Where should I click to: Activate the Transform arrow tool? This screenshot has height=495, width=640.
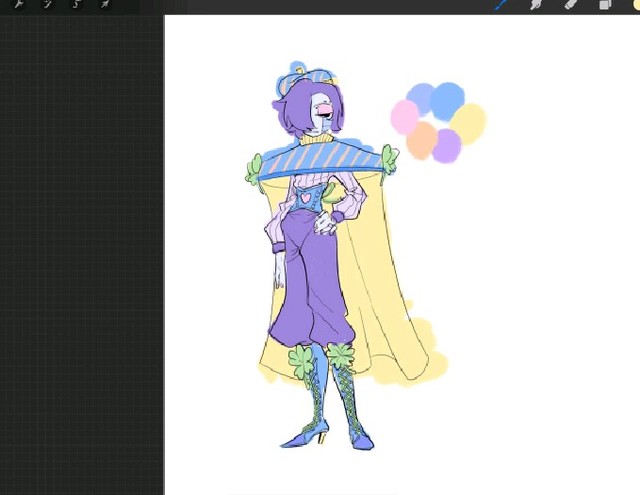105,5
